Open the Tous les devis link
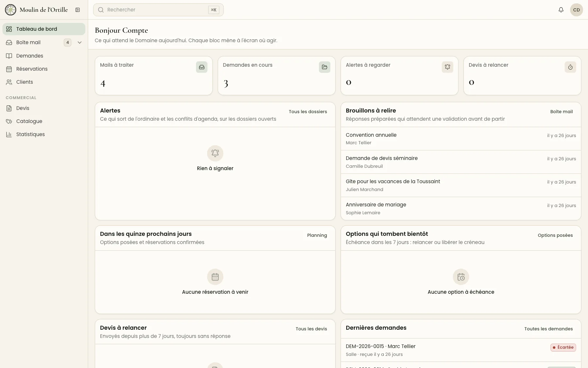 pyautogui.click(x=311, y=329)
